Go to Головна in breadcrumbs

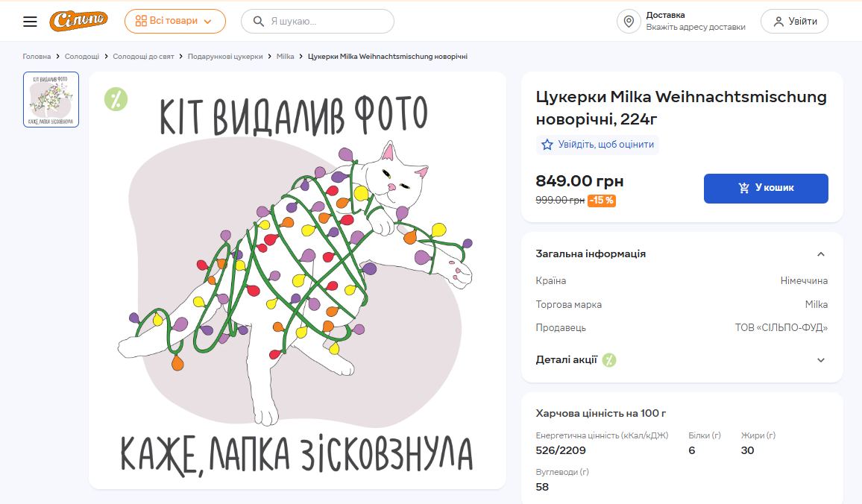37,57
